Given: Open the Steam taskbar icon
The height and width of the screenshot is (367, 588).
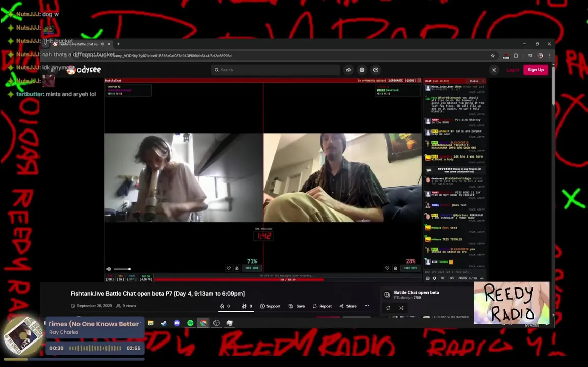Looking at the screenshot, I should [164, 323].
